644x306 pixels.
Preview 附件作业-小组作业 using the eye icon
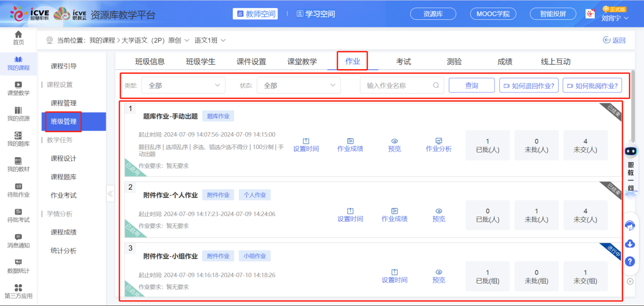439,272
